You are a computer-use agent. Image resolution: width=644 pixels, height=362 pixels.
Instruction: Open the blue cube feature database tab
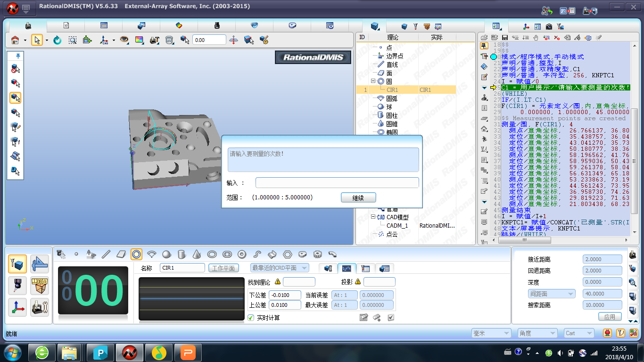(375, 26)
